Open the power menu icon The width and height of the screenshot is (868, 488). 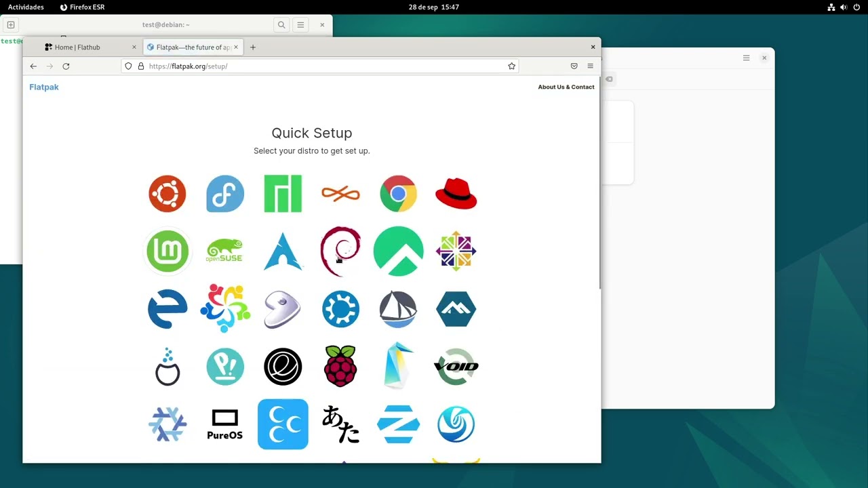[x=856, y=7]
